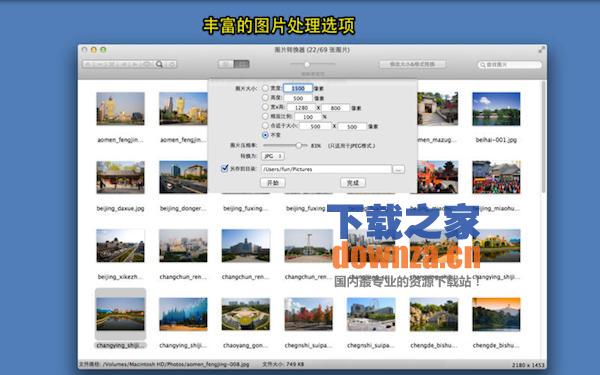
Task: Click the file path text in status bar
Action: tap(164, 365)
